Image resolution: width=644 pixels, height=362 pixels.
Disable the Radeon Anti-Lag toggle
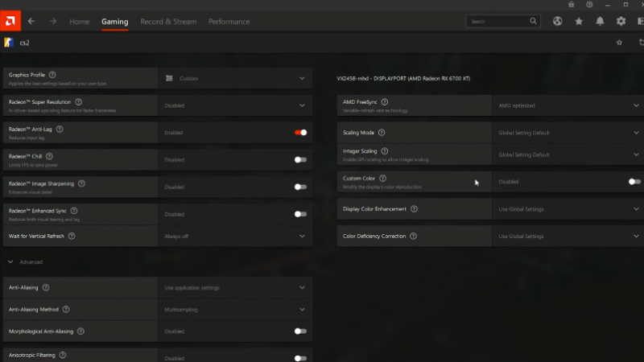[x=300, y=132]
